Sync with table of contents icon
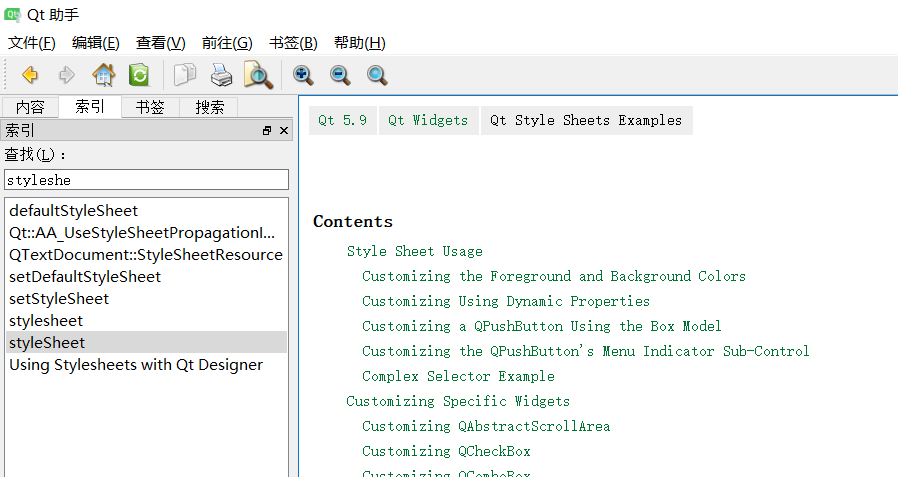 (139, 75)
